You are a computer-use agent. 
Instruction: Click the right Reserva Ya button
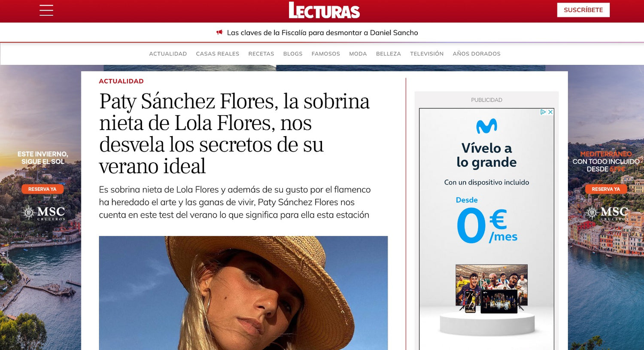click(x=606, y=189)
